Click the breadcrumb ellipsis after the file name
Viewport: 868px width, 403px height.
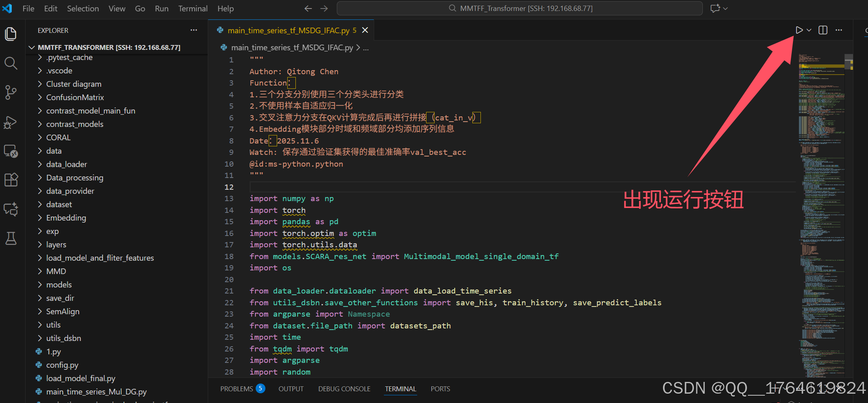[x=366, y=48]
